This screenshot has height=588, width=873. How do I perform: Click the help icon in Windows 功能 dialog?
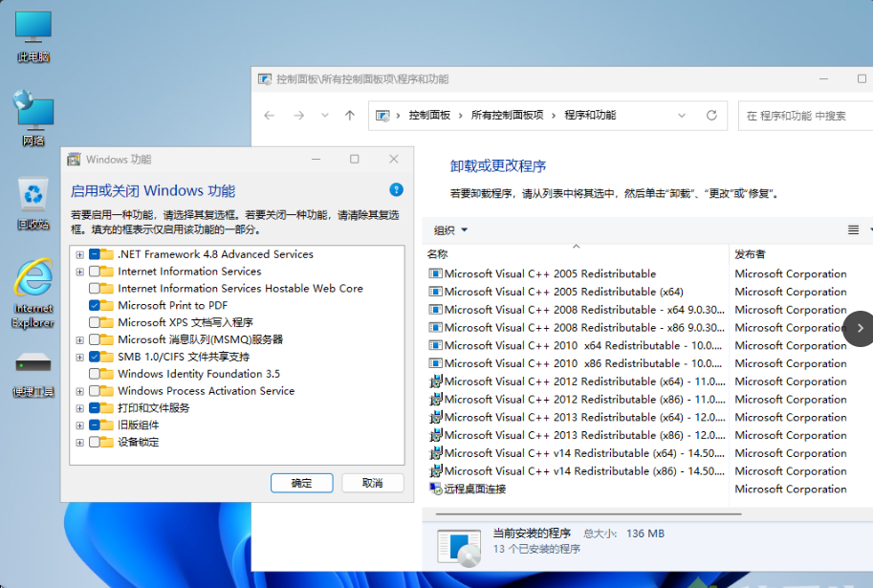tap(396, 189)
